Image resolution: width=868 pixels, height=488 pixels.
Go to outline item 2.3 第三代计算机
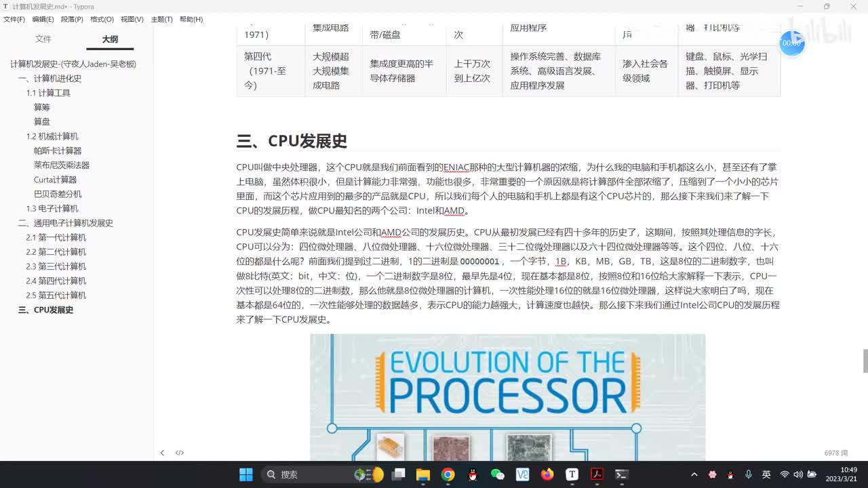pos(56,266)
